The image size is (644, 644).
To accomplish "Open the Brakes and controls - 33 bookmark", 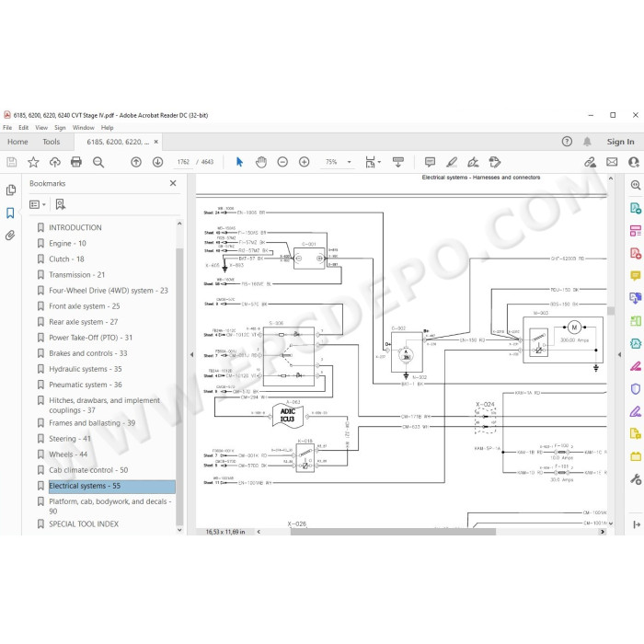I will click(88, 353).
